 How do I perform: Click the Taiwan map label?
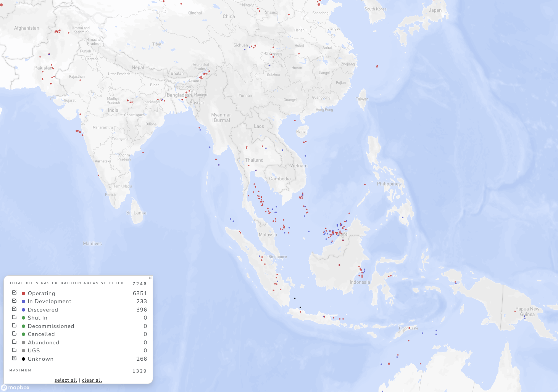[362, 99]
